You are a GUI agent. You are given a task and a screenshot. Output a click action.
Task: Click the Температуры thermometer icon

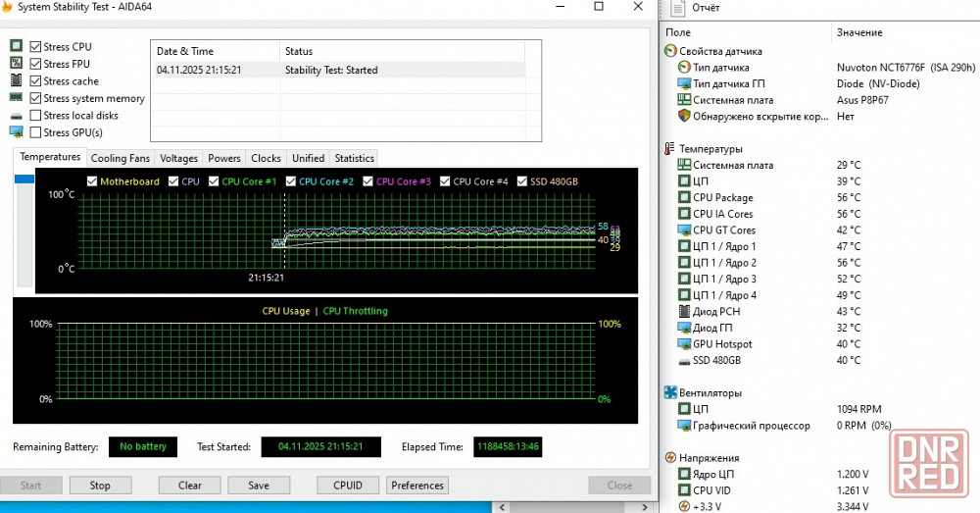pos(670,148)
